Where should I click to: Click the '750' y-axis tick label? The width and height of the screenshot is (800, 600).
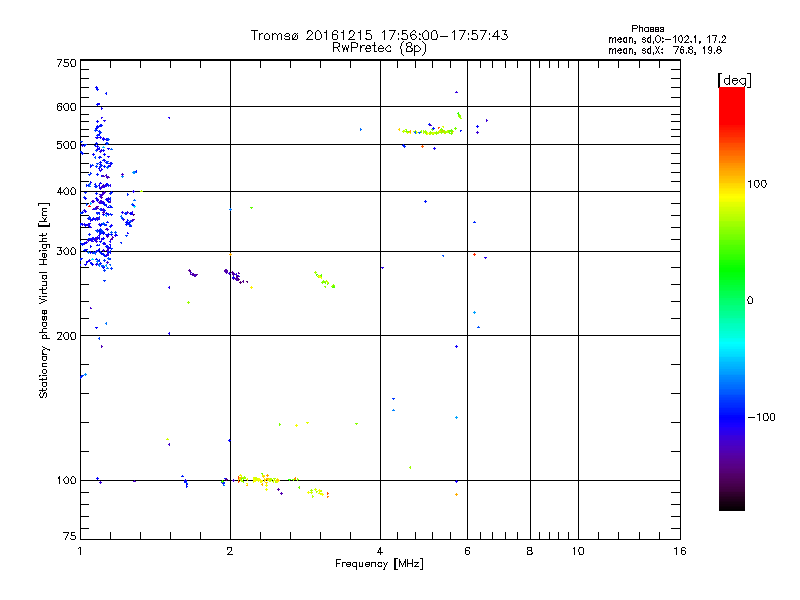coord(66,63)
